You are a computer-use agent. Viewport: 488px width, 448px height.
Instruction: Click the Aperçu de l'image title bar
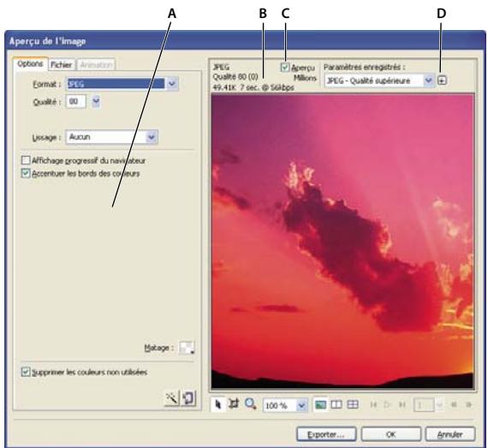tap(245, 41)
